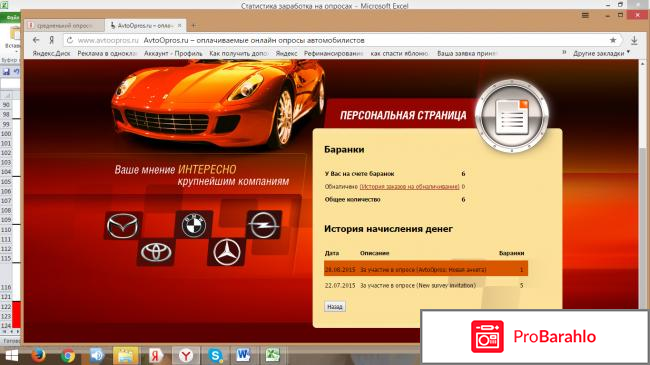Viewport: 650px width, 365px height.
Task: Select Excel row header 110
Action: point(6,229)
